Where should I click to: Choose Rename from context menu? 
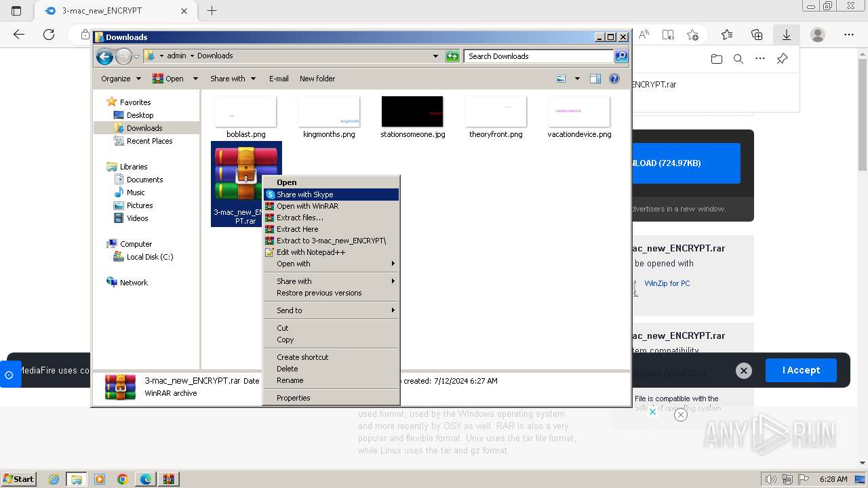click(331, 380)
